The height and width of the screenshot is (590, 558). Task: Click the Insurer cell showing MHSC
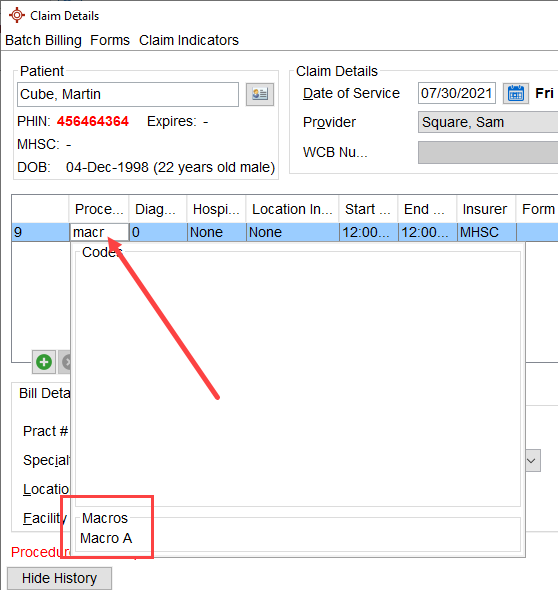pos(487,232)
